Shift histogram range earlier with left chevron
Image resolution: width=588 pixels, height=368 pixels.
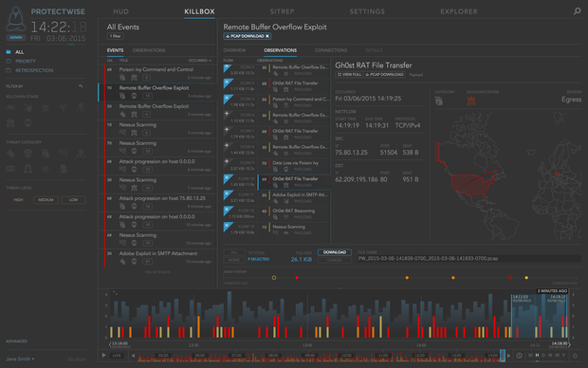coord(110,344)
